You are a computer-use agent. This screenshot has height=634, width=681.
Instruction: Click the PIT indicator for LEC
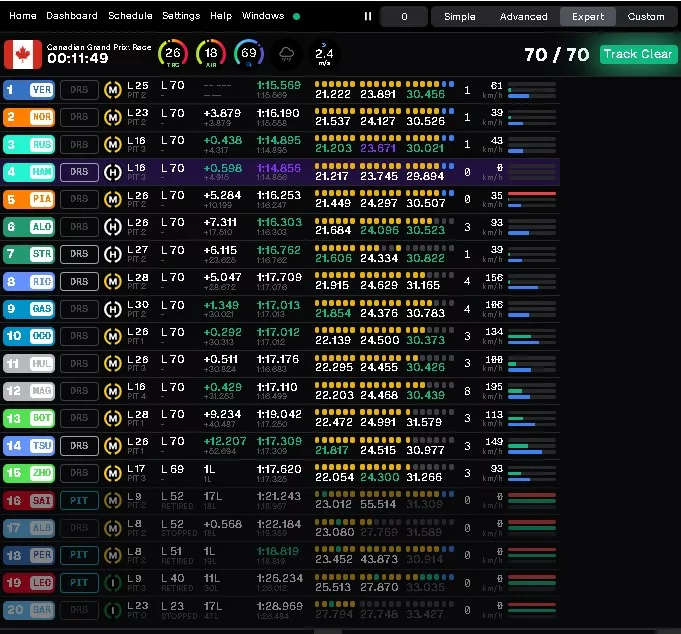pos(79,583)
